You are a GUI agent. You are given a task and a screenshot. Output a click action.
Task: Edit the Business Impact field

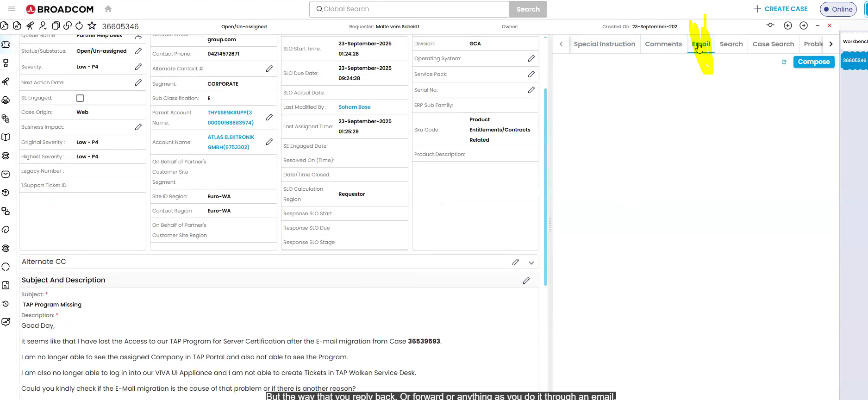(138, 127)
